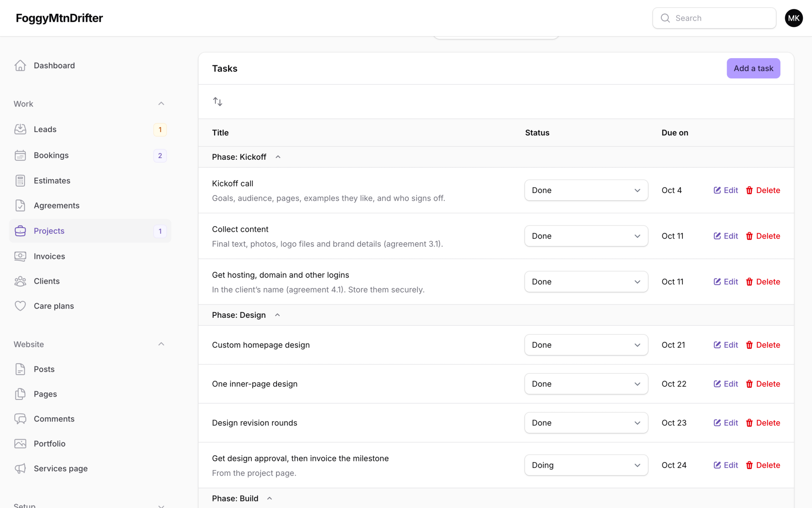Open status dropdown for Get hosting logins task

[x=586, y=282]
